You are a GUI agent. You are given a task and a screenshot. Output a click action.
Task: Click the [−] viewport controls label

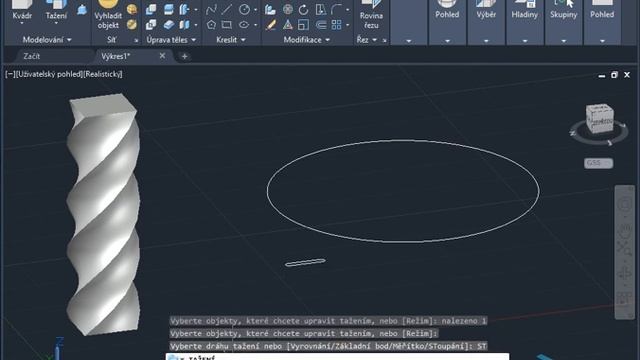coord(10,74)
